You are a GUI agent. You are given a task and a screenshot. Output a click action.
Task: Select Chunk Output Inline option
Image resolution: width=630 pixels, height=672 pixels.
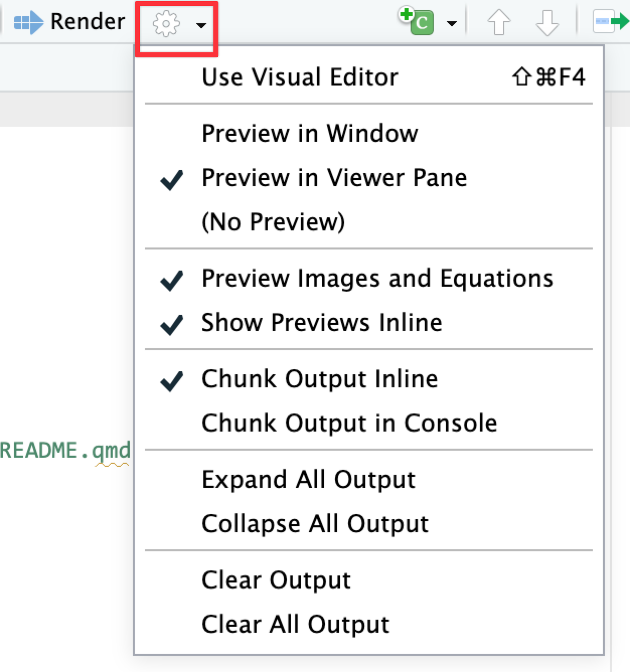pyautogui.click(x=320, y=379)
